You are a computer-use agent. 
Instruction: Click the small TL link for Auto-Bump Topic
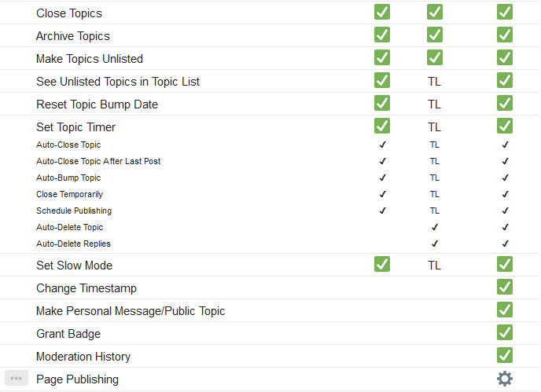pyautogui.click(x=435, y=178)
